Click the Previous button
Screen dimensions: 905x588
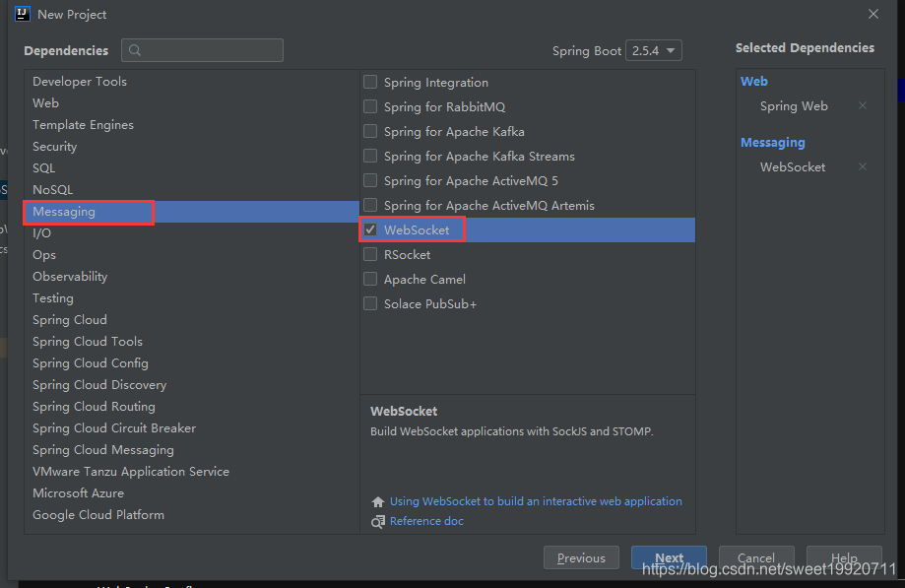(581, 558)
